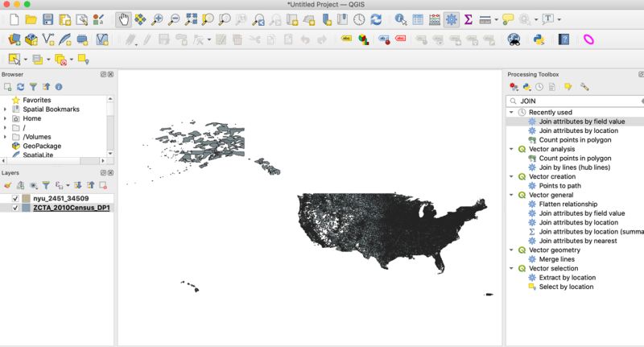
Task: Open statistical summary Sigma icon
Action: click(468, 19)
